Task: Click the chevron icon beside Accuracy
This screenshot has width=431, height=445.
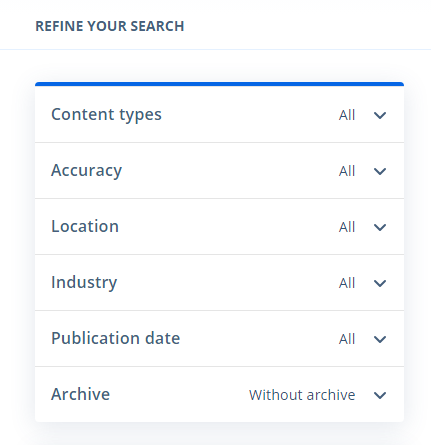Action: pyautogui.click(x=380, y=171)
